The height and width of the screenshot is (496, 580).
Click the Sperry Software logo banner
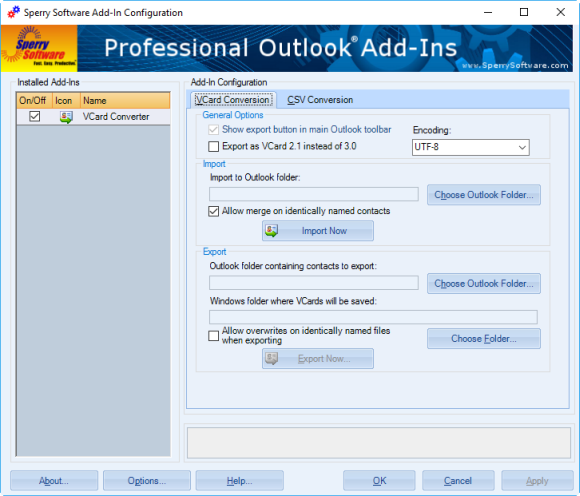coord(39,48)
